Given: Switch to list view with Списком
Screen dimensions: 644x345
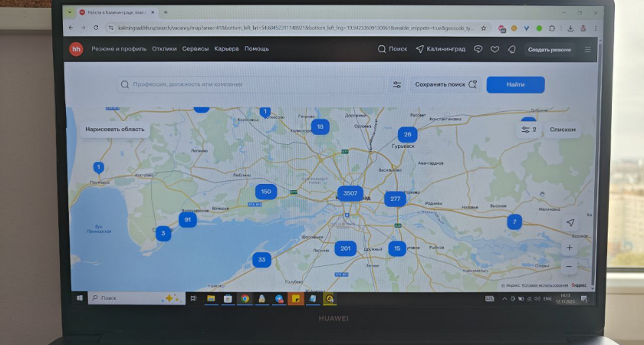Looking at the screenshot, I should 563,130.
